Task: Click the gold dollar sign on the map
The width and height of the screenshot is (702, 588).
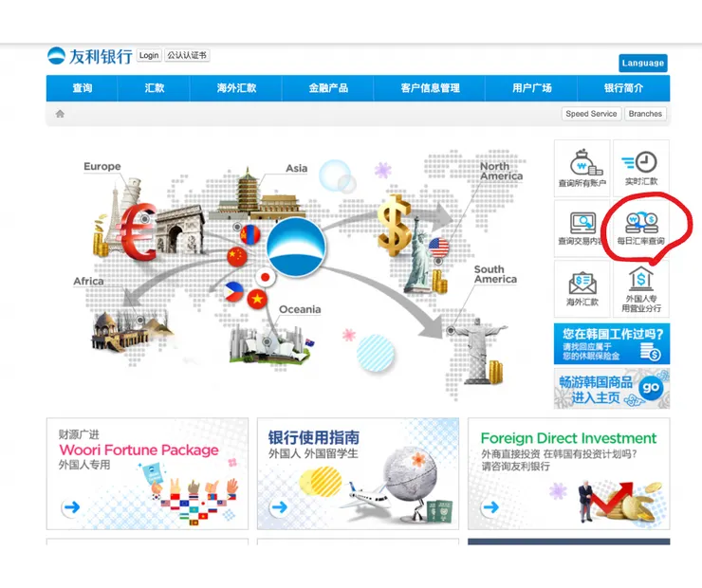Action: pos(394,226)
